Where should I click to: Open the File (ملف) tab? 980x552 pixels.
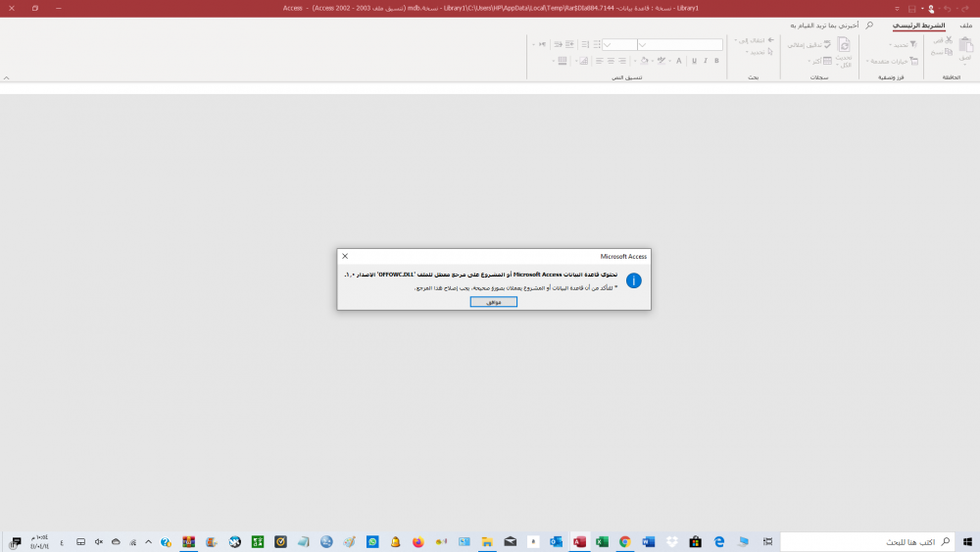click(x=965, y=25)
